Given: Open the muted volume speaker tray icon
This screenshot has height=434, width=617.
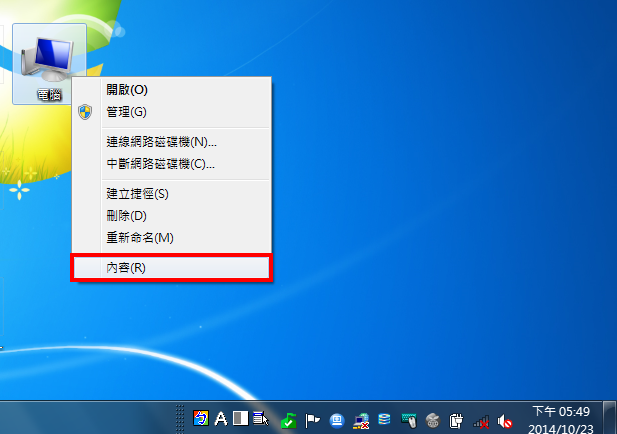Looking at the screenshot, I should tap(505, 420).
